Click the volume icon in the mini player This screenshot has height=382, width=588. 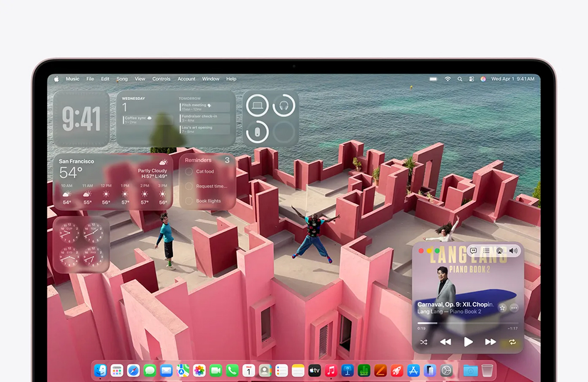point(514,251)
